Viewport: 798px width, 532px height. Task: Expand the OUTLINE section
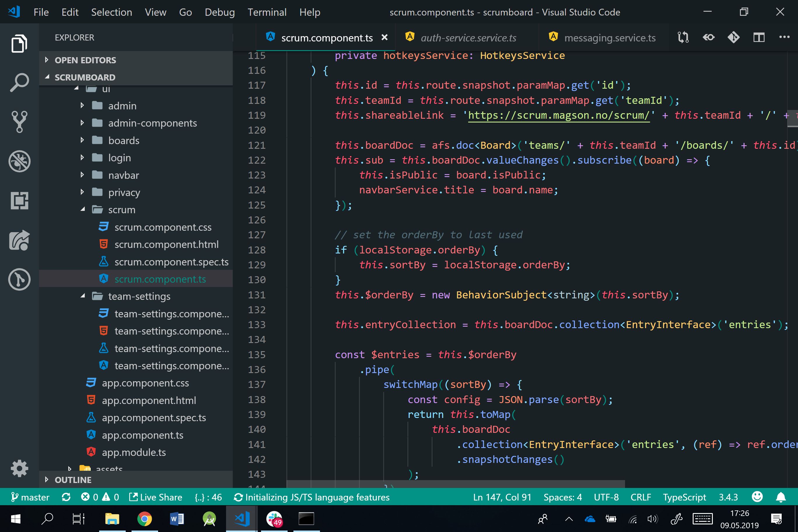point(73,480)
